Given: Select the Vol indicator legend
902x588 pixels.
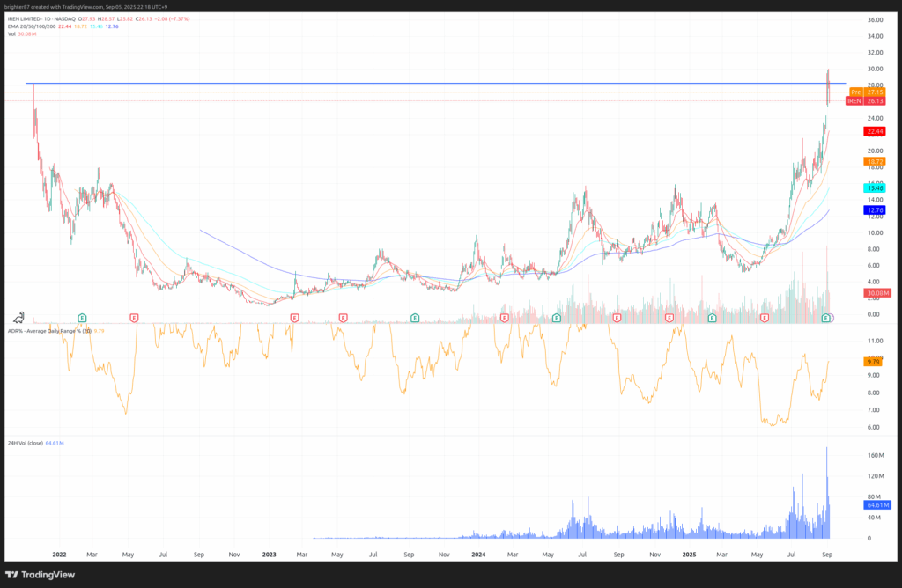Looking at the screenshot, I should pyautogui.click(x=11, y=34).
